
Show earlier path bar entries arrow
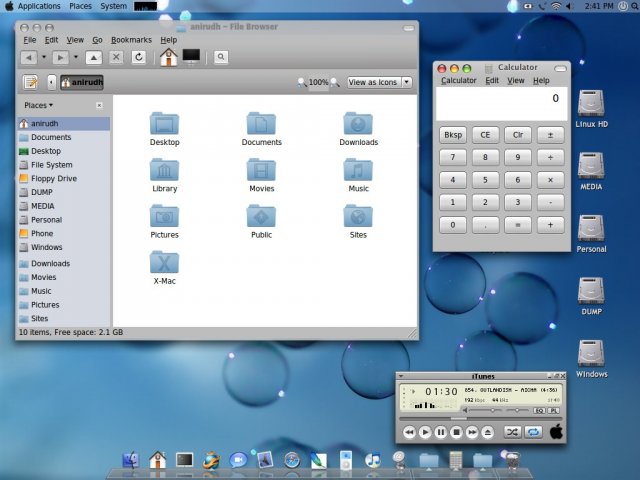51,82
